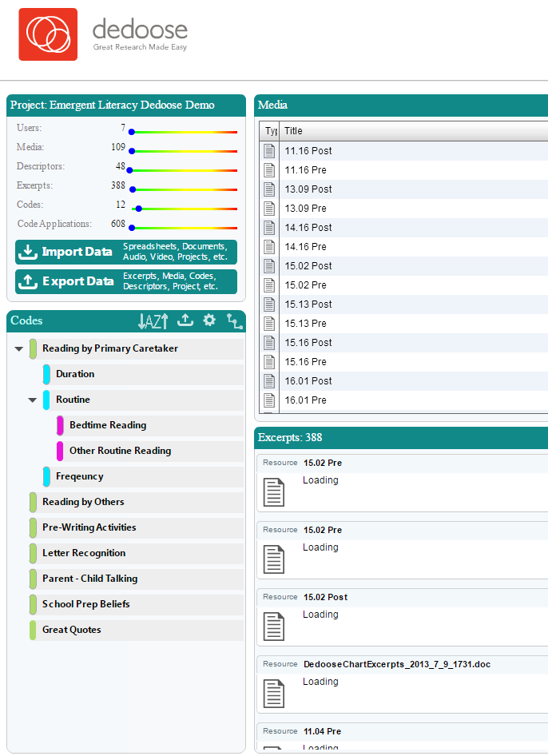Click the Title column header
Image resolution: width=548 pixels, height=756 pixels.
[x=414, y=131]
